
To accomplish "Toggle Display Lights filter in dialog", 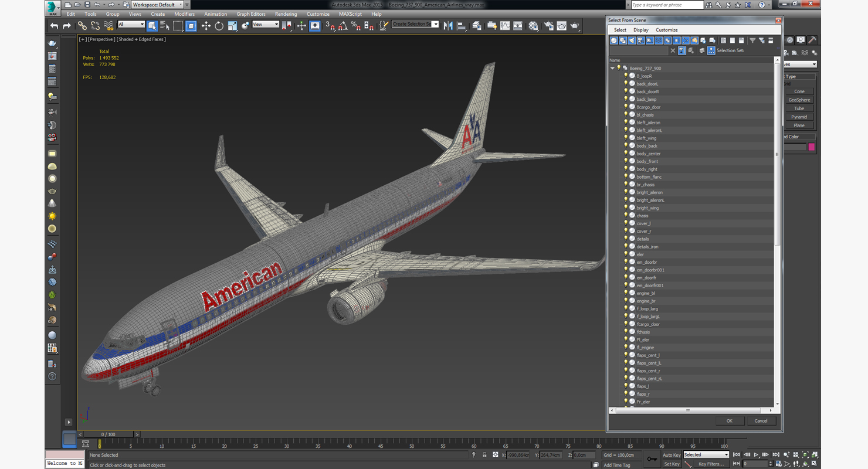I will tap(632, 40).
